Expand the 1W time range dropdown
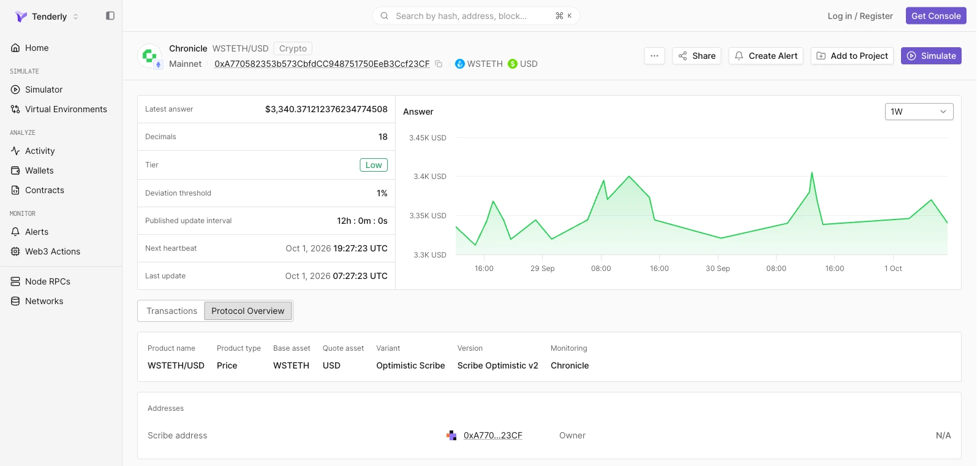This screenshot has width=980, height=466. 919,112
